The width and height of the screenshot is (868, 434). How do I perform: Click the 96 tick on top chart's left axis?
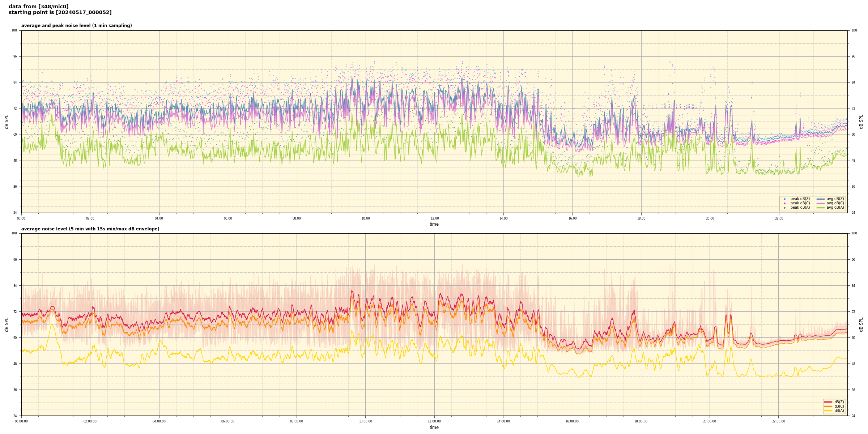14,56
